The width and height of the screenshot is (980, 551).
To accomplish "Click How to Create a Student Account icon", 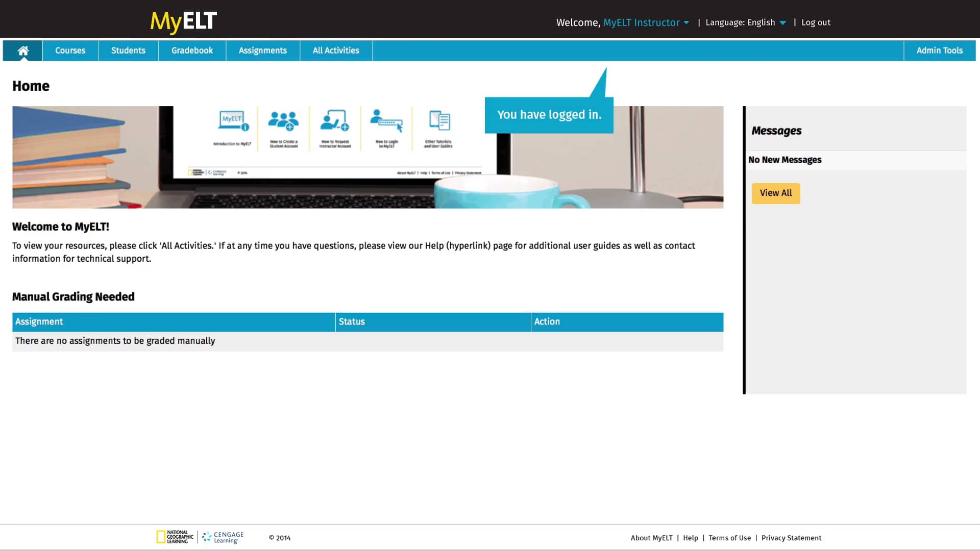I will point(283,129).
